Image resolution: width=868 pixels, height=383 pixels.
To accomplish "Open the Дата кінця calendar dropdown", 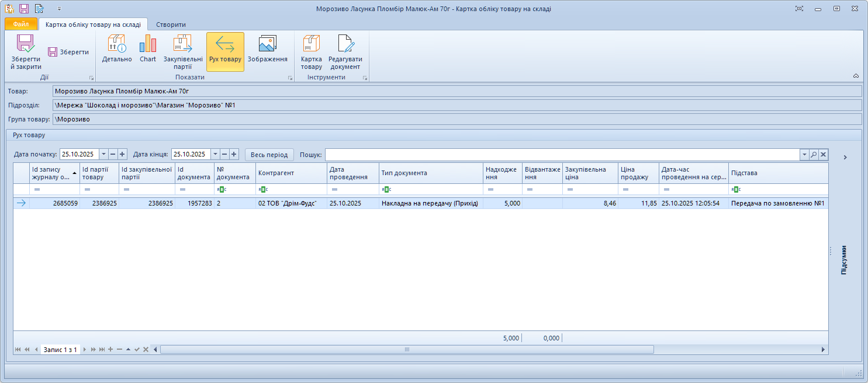I will click(x=215, y=154).
